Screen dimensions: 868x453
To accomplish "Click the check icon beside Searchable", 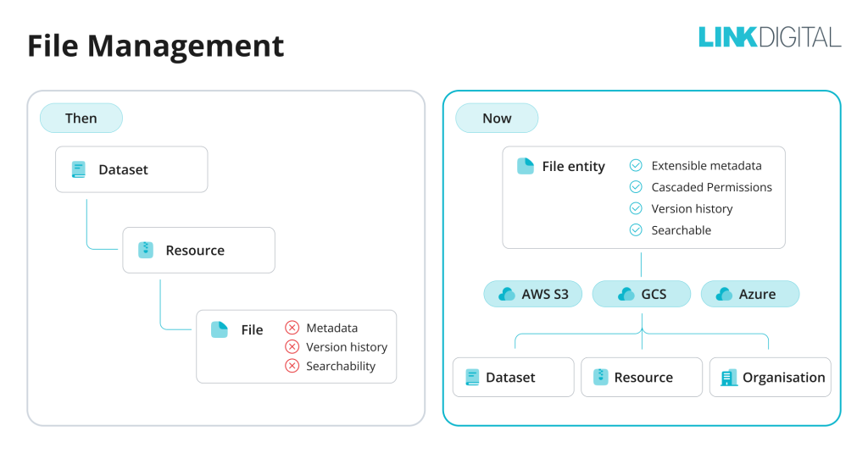I will click(x=636, y=230).
